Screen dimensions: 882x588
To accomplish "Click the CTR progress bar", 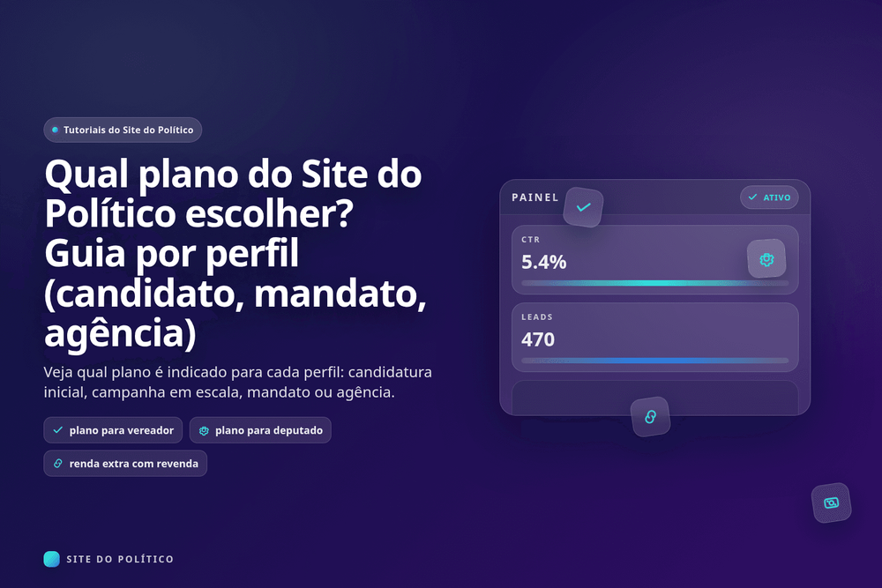I will [654, 283].
